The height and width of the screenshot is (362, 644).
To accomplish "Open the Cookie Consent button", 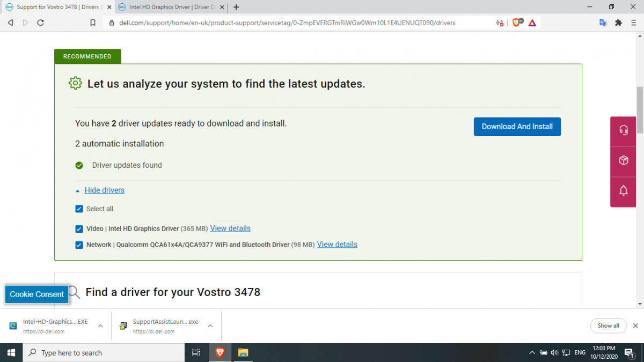I will pyautogui.click(x=37, y=294).
